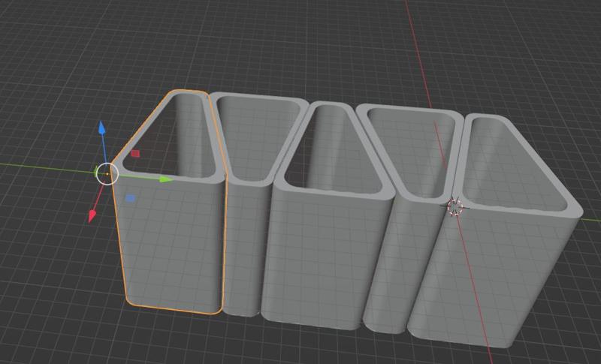
Task: Click the blue square plane handle on gizmo
Action: (130, 199)
